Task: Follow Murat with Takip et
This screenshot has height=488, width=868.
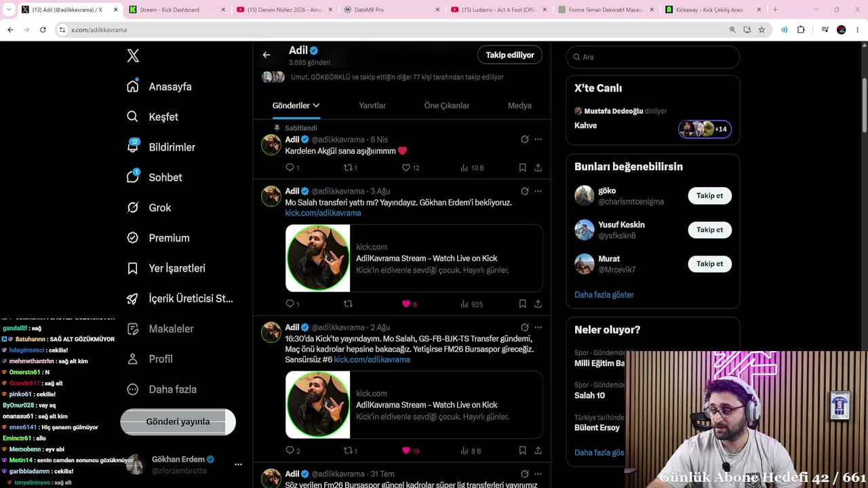Action: point(709,264)
